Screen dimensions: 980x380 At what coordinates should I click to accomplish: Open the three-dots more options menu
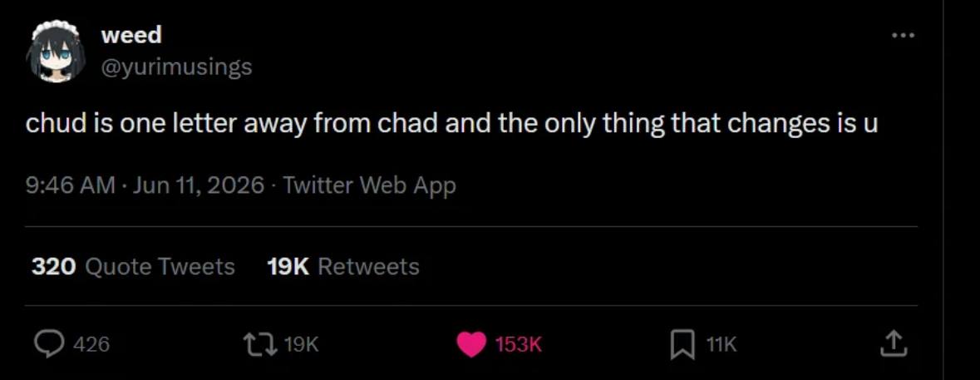click(904, 36)
